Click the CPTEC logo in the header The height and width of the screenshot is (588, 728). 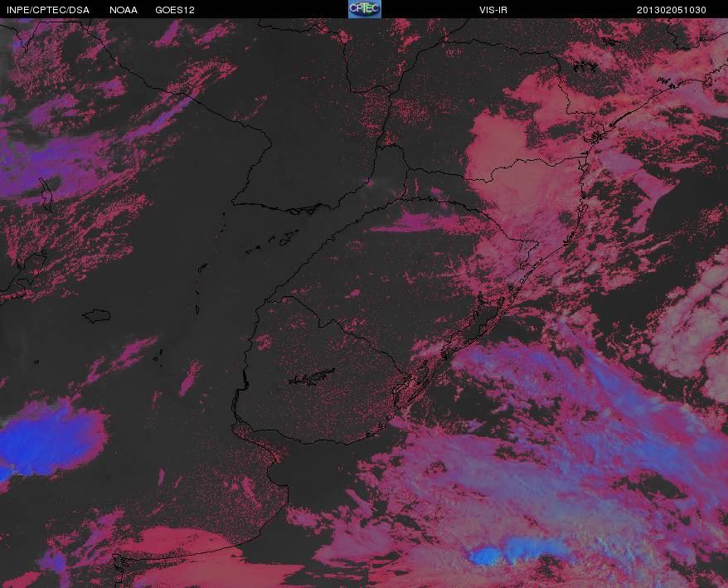pos(365,9)
